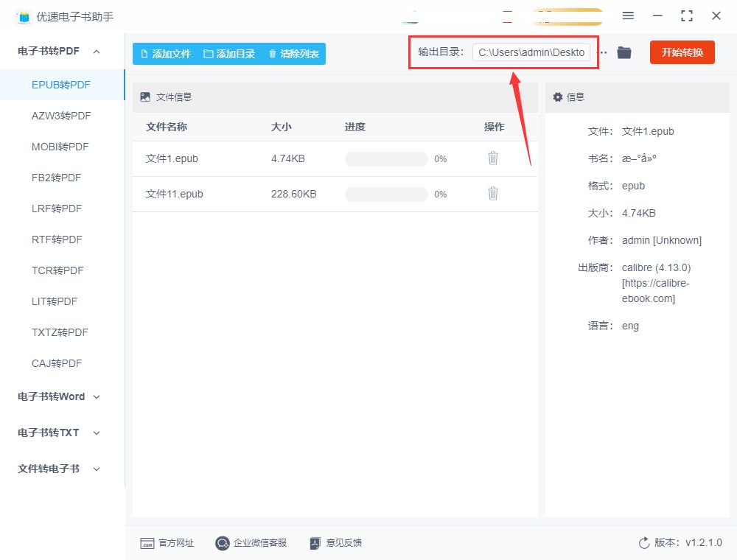Click the 开始转换 button
The height and width of the screenshot is (560, 737).
coord(682,52)
